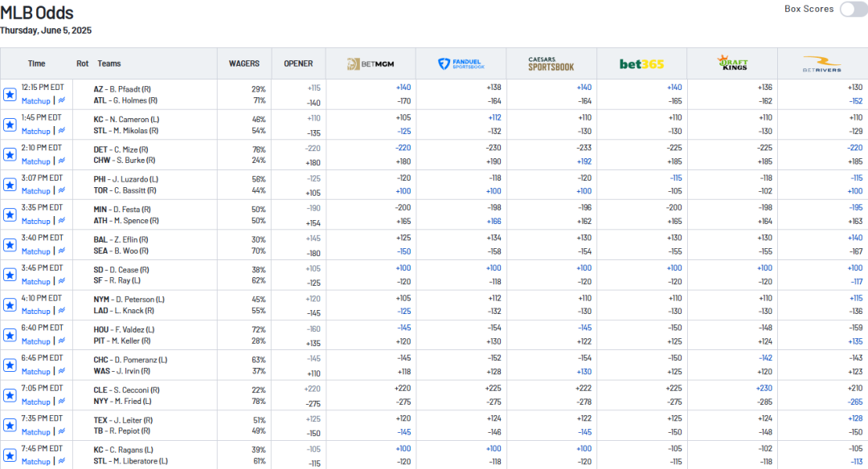Click the Time column header
The height and width of the screenshot is (469, 868).
(37, 63)
